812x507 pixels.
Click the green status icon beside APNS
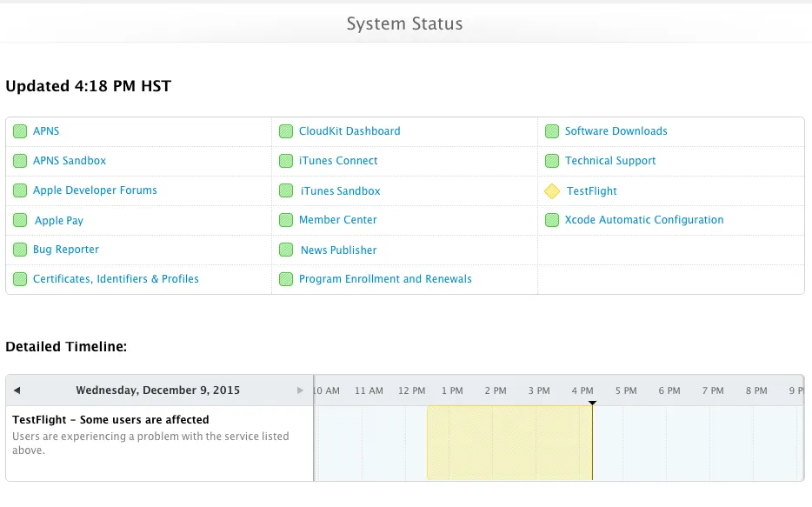(20, 131)
